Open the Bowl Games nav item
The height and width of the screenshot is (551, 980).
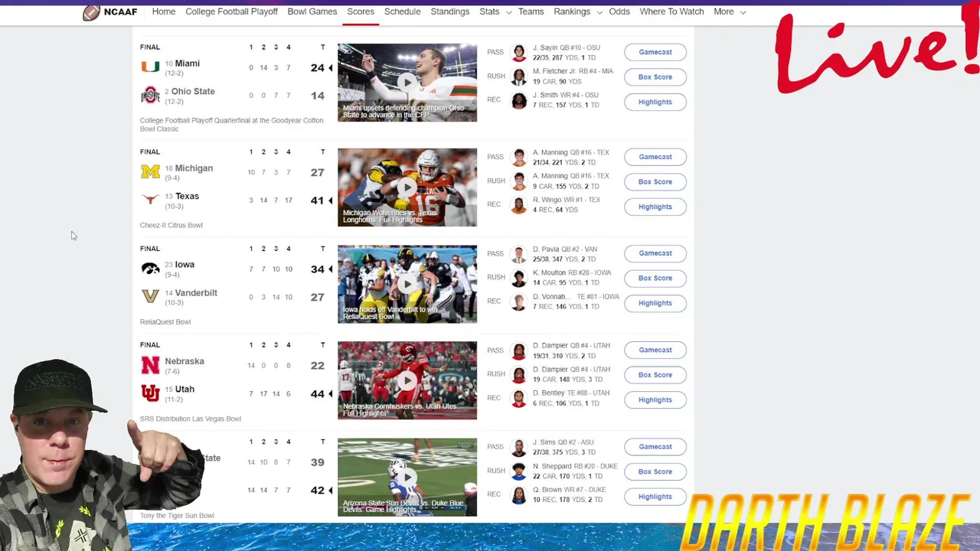point(312,11)
